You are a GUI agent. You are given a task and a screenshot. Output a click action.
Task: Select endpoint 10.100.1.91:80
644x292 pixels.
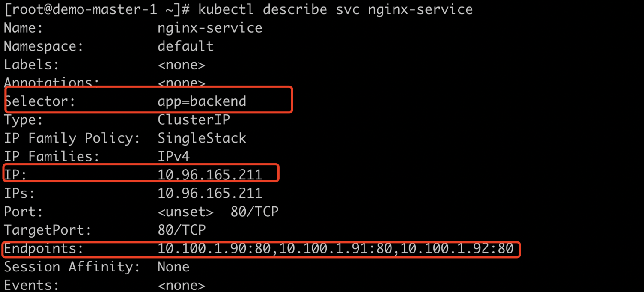[x=335, y=248]
